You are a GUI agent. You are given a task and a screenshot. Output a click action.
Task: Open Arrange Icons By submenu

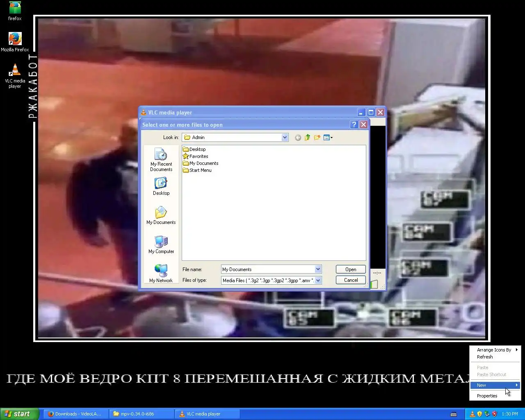click(x=495, y=350)
